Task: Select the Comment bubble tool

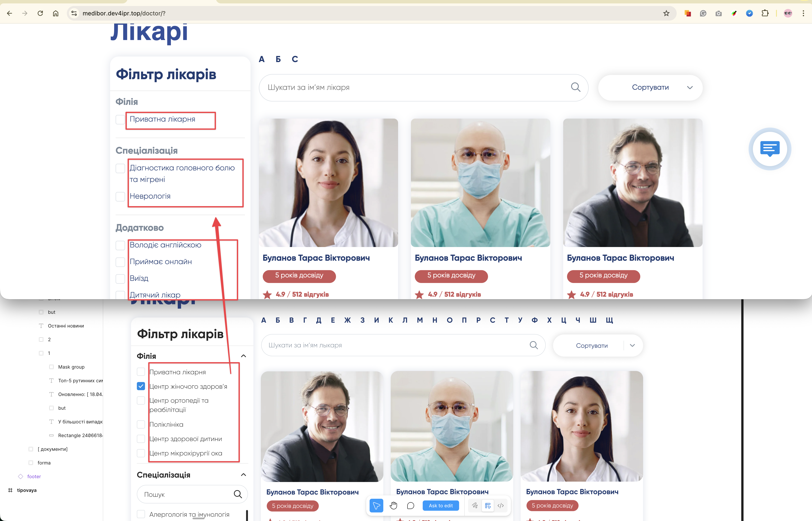Action: [410, 505]
